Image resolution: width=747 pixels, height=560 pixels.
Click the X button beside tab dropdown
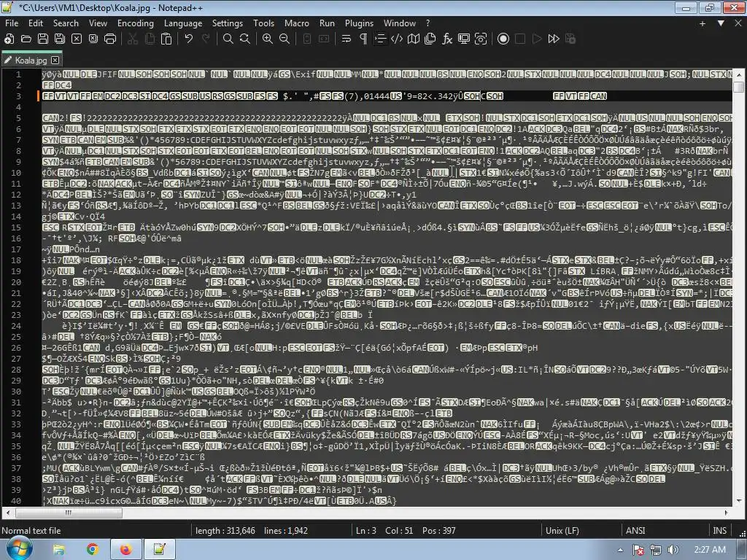pos(738,23)
